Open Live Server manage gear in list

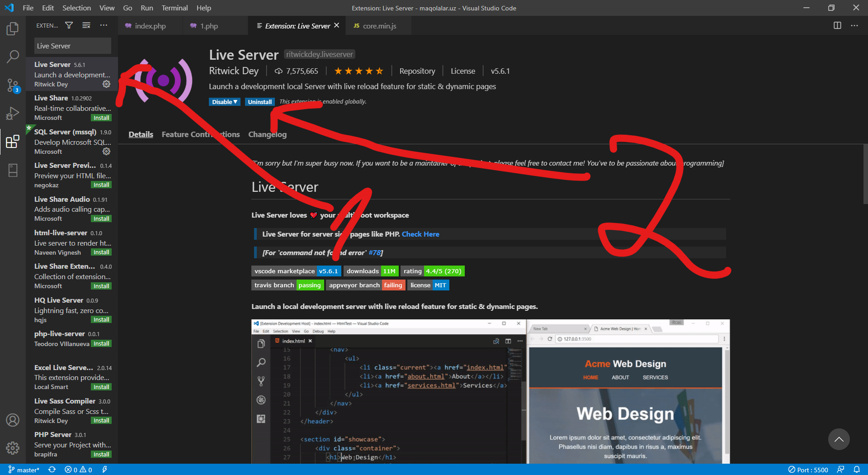click(106, 84)
